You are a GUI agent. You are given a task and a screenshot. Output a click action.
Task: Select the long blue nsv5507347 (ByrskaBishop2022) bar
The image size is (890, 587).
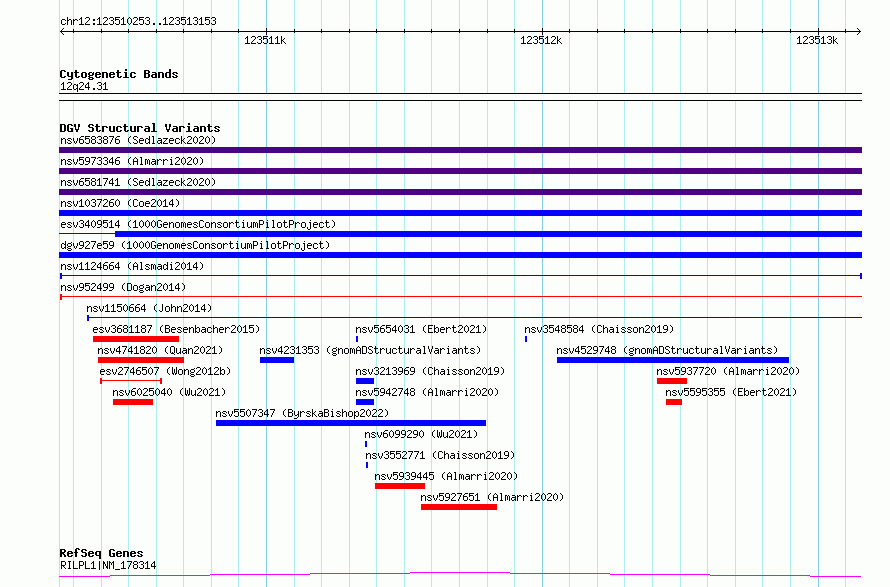(x=351, y=423)
